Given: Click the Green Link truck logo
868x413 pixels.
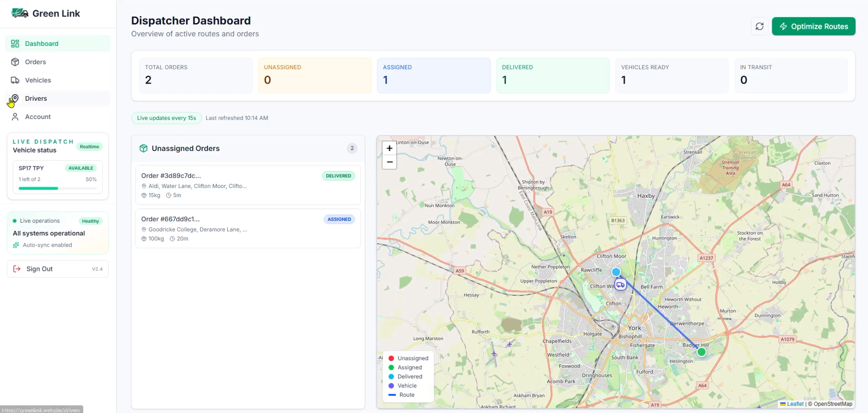Looking at the screenshot, I should tap(20, 13).
